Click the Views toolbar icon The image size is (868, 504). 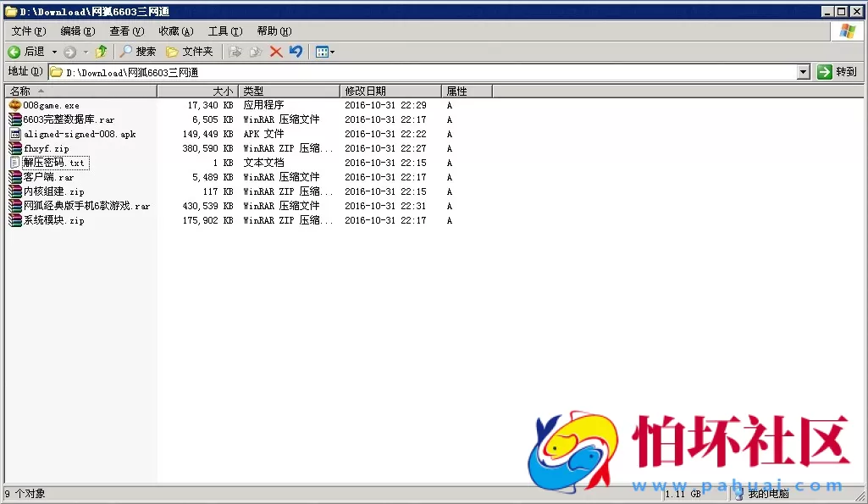coord(322,51)
